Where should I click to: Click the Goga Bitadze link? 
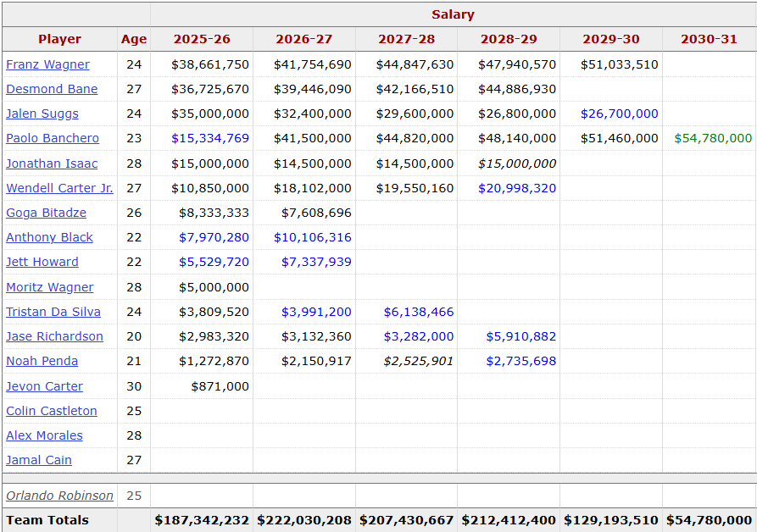click(x=47, y=213)
